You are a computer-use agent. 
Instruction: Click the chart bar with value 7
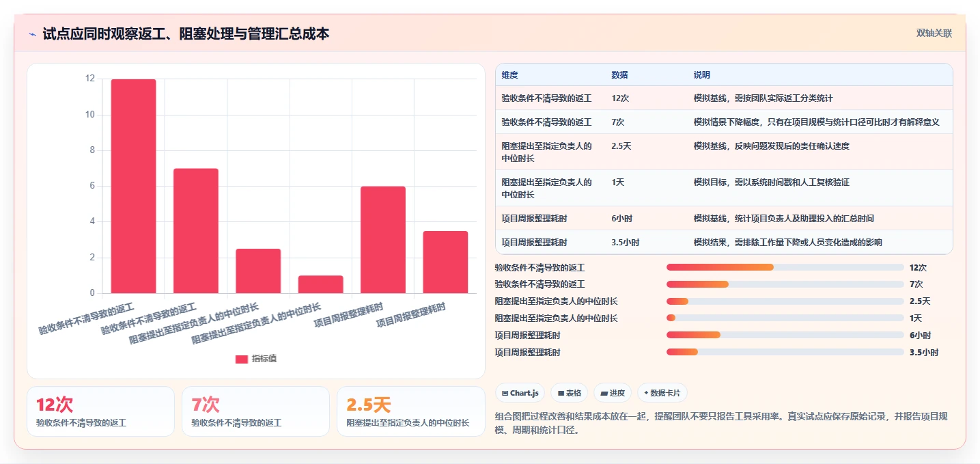[x=196, y=231]
